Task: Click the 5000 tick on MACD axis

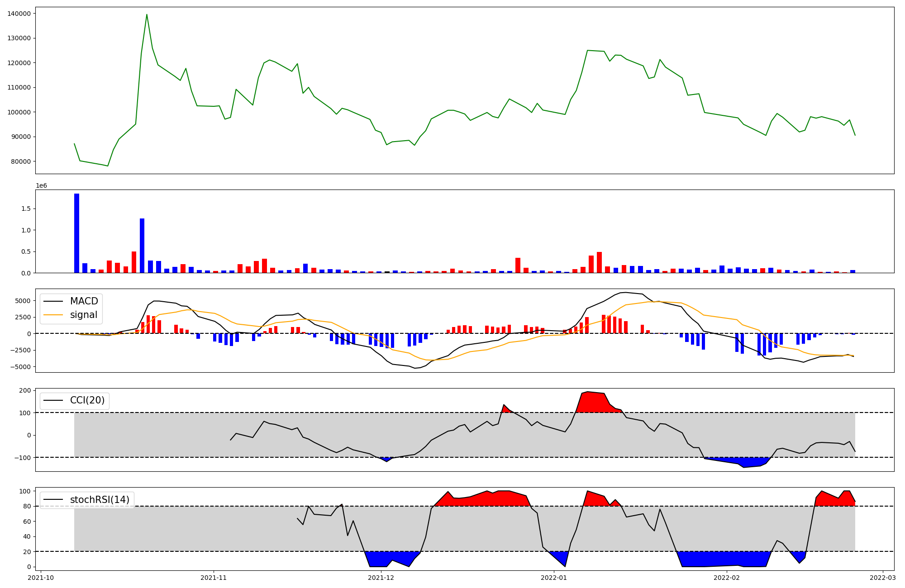Action: coord(23,301)
